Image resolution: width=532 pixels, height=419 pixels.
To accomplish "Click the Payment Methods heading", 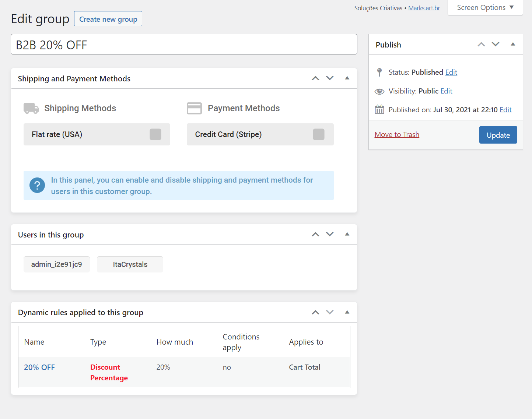I will point(244,108).
